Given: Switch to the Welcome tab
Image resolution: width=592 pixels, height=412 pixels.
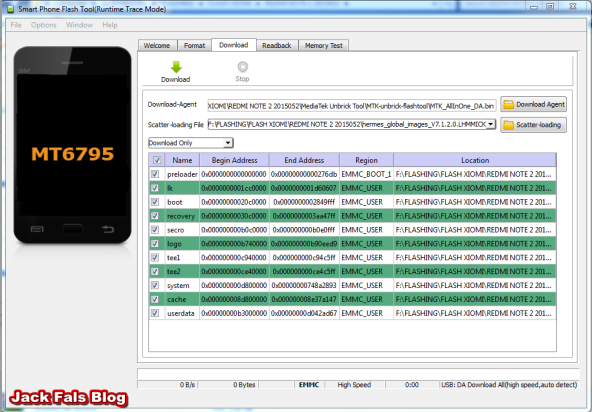Looking at the screenshot, I should pos(157,45).
